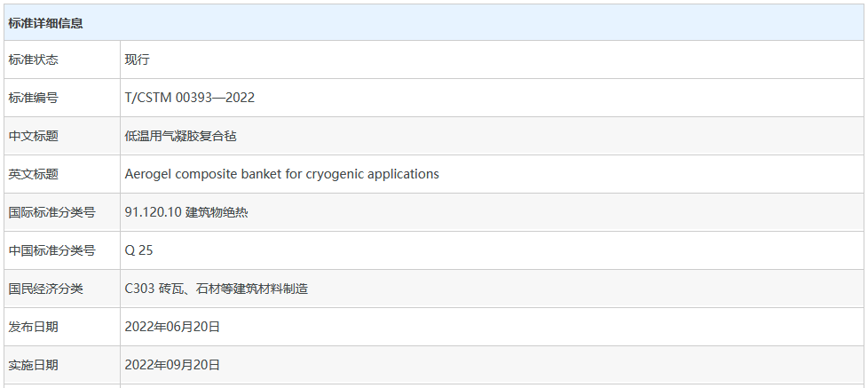Select the C303 砖瓦、石材等建筑材料制造 value
Image resolution: width=868 pixels, height=388 pixels.
(217, 289)
